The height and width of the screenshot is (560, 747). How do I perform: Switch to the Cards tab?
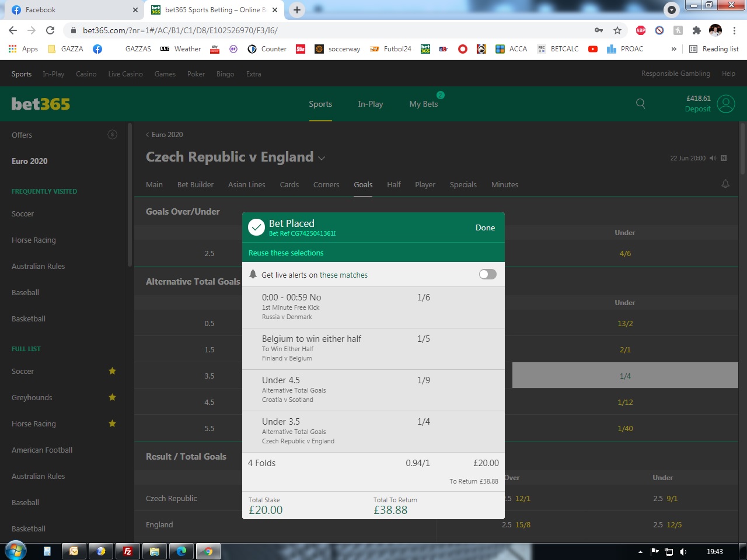pyautogui.click(x=289, y=184)
